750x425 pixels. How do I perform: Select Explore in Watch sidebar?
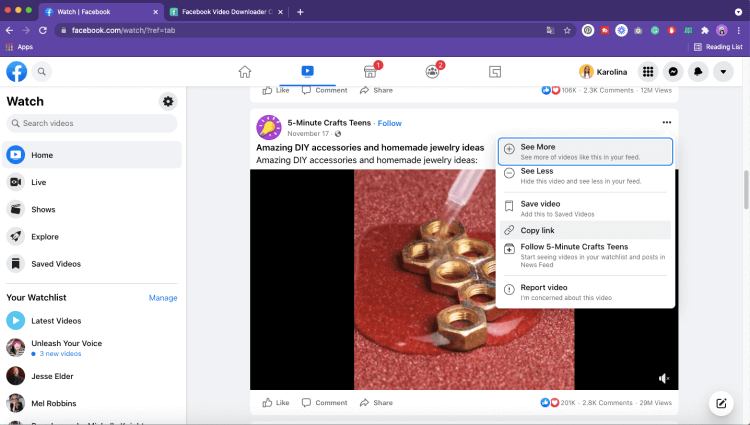pos(92,237)
